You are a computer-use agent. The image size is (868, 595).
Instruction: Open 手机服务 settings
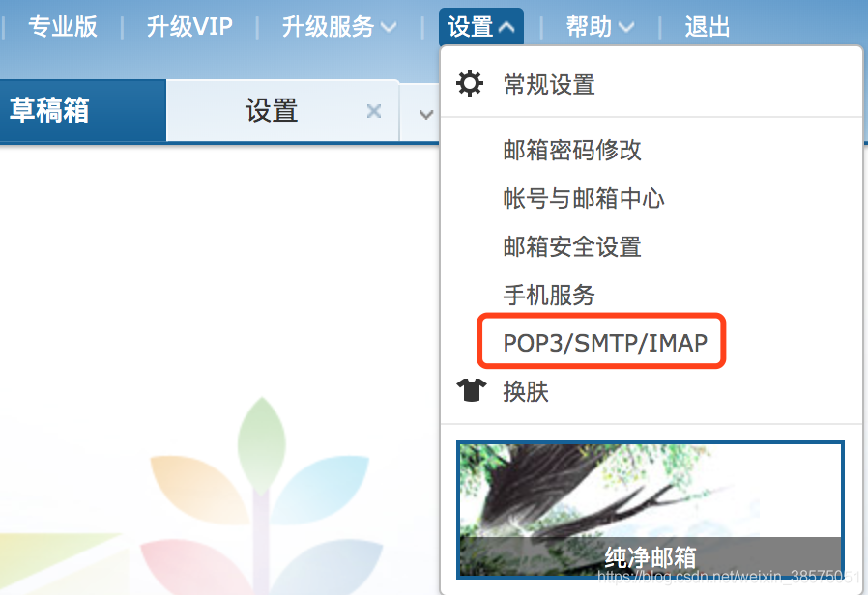(549, 295)
